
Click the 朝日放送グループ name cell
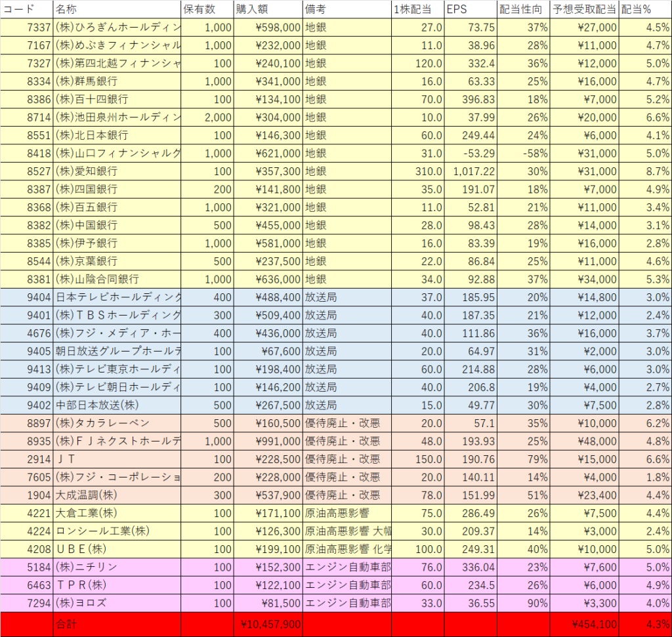(x=117, y=351)
